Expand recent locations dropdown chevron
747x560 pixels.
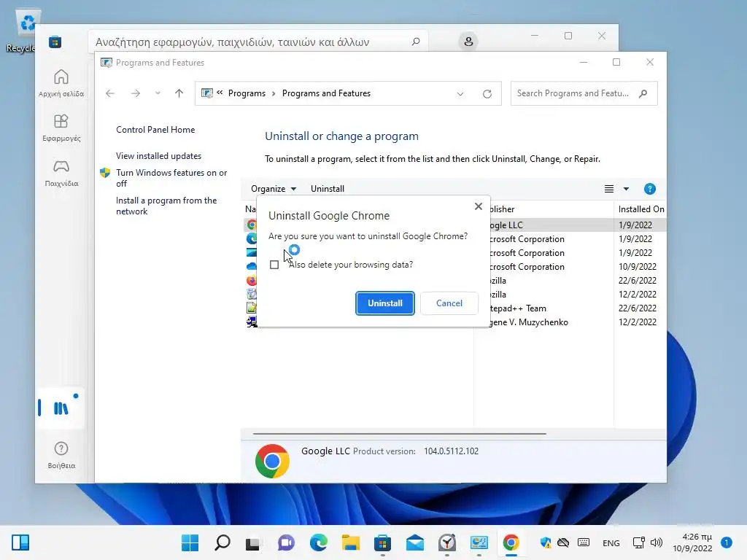point(158,93)
